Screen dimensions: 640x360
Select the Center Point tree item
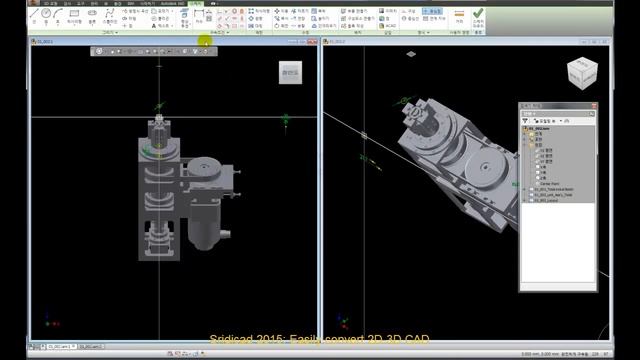pyautogui.click(x=546, y=184)
